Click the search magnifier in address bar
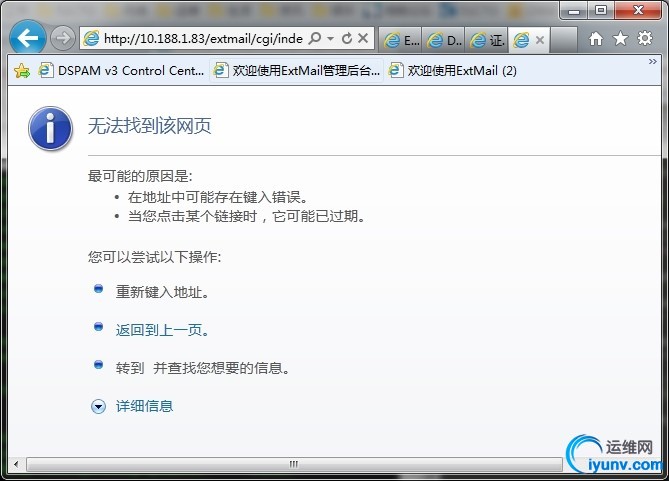 314,38
